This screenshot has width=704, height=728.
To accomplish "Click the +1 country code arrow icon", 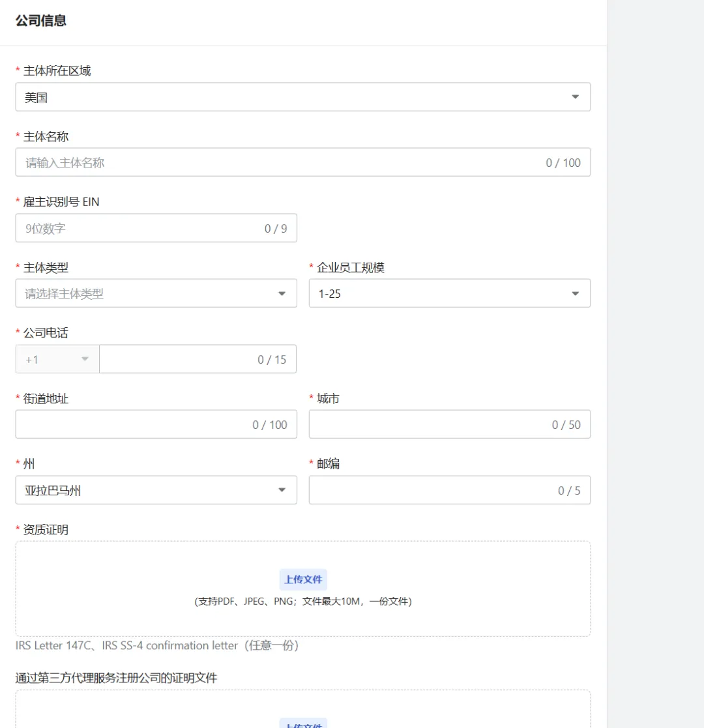I will [85, 359].
